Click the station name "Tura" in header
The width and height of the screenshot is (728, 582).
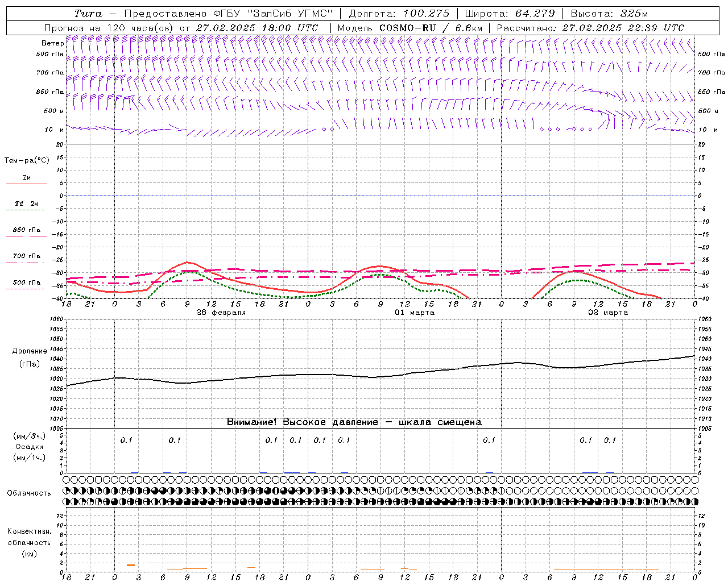[x=88, y=14]
